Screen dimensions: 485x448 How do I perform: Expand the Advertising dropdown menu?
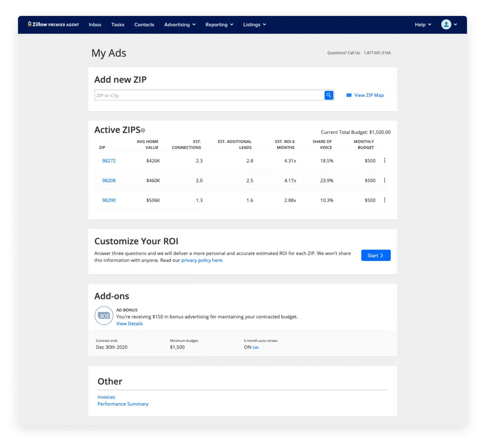tap(180, 25)
